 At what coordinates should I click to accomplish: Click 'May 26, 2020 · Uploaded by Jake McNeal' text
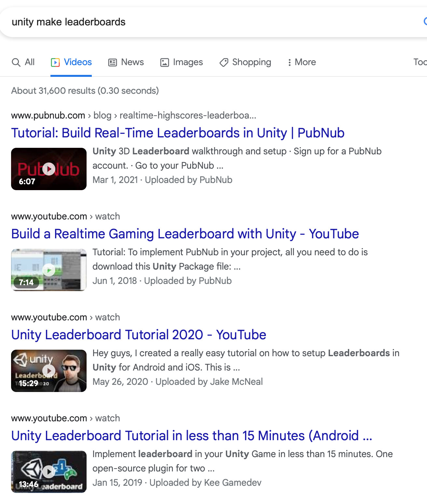click(x=178, y=382)
